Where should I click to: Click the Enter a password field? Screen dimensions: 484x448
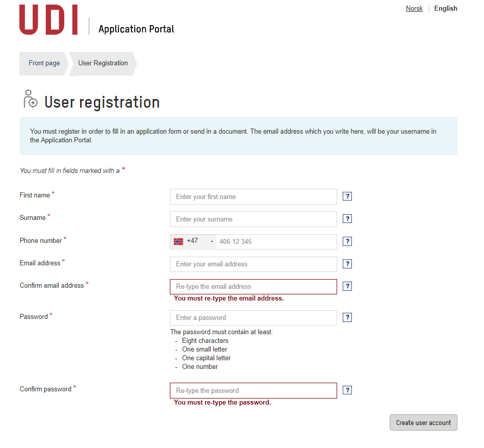(253, 317)
